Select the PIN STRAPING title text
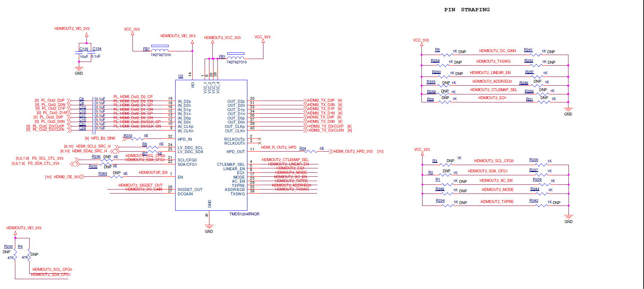The height and width of the screenshot is (289, 644). (467, 9)
